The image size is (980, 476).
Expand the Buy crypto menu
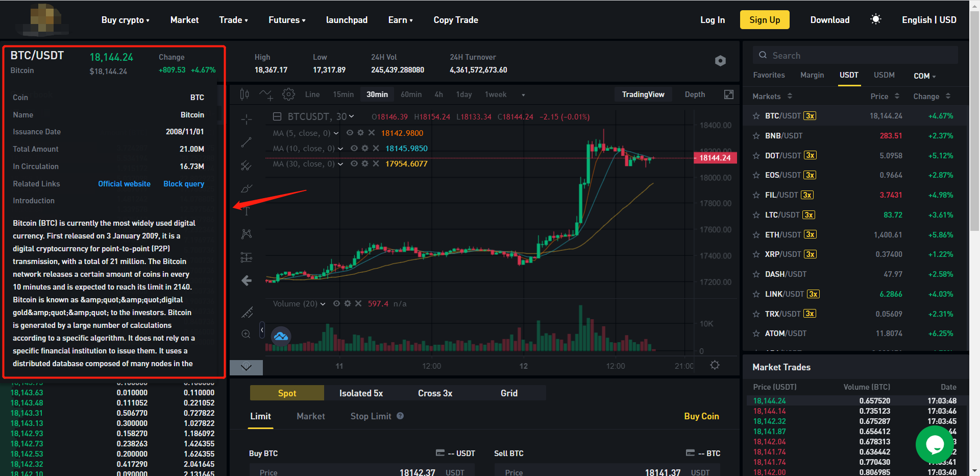tap(125, 20)
